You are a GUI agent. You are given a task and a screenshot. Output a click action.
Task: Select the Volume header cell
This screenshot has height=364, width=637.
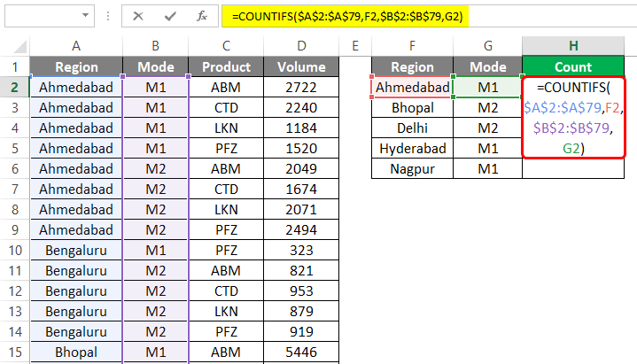(301, 66)
